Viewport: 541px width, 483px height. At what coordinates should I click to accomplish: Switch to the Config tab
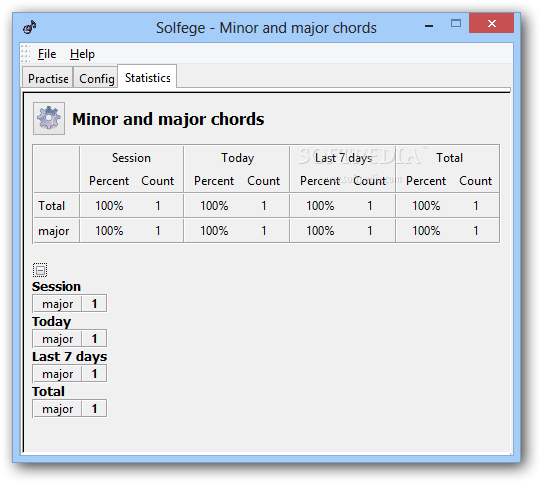point(97,79)
